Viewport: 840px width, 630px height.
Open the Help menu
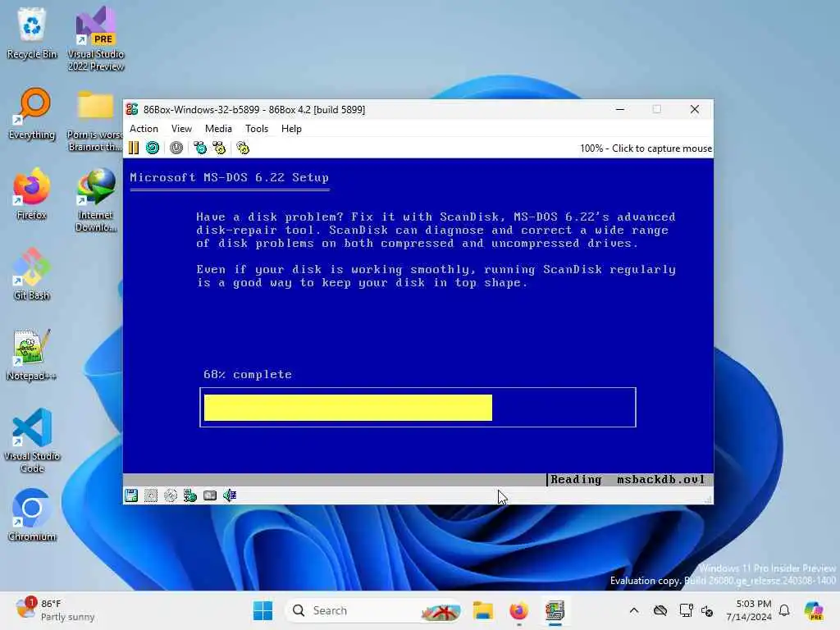[291, 129]
